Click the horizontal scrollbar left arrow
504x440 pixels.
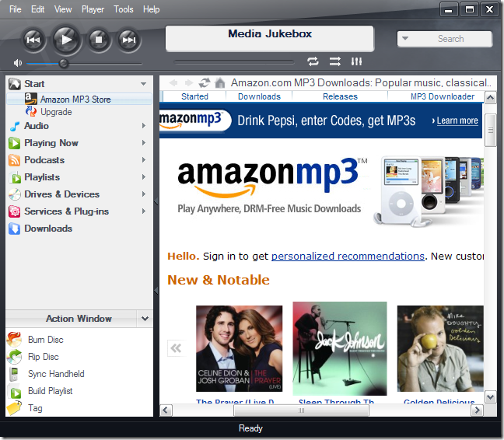click(x=166, y=410)
